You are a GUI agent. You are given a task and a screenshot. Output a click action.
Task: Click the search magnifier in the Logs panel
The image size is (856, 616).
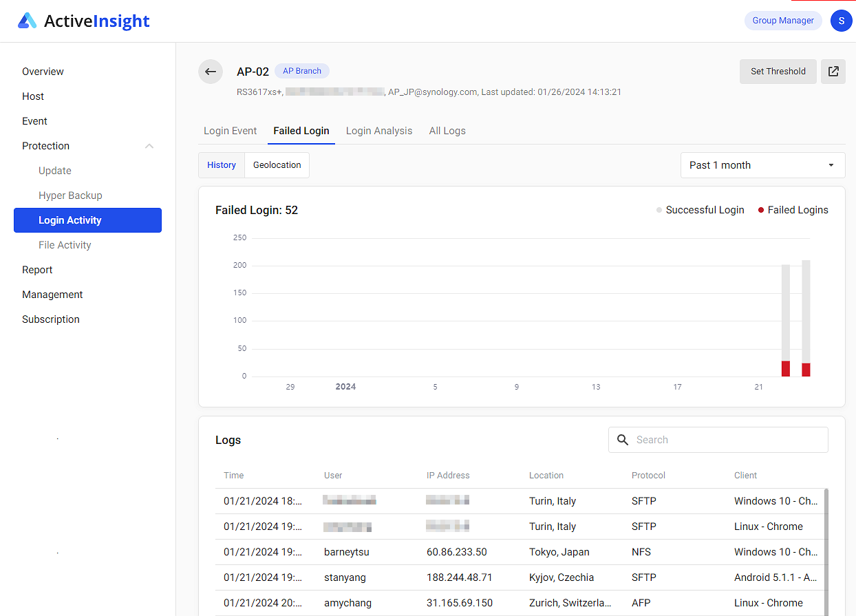[x=623, y=439]
